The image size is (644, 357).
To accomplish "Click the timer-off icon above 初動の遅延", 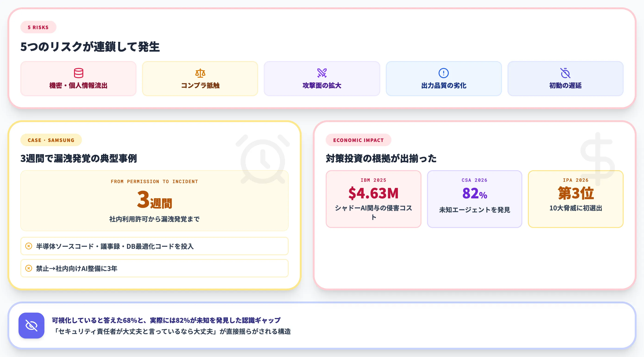I will tap(565, 73).
